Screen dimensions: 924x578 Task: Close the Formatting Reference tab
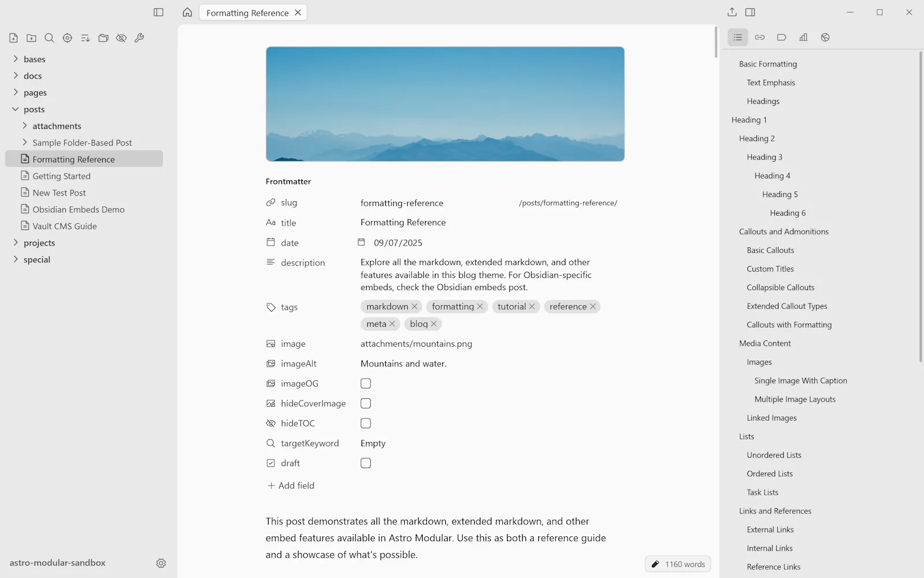coord(298,13)
